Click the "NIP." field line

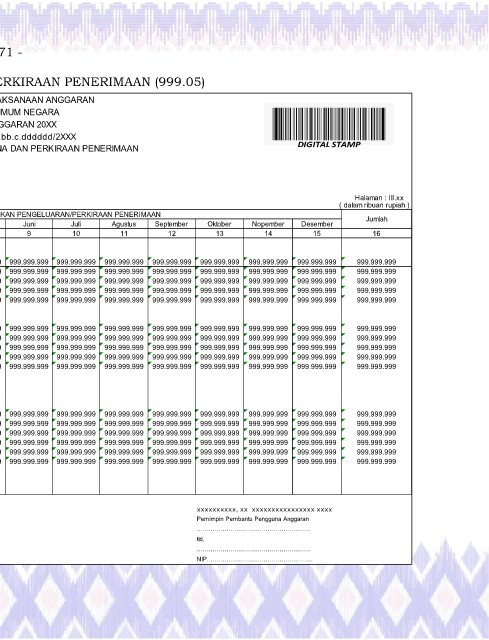click(253, 559)
